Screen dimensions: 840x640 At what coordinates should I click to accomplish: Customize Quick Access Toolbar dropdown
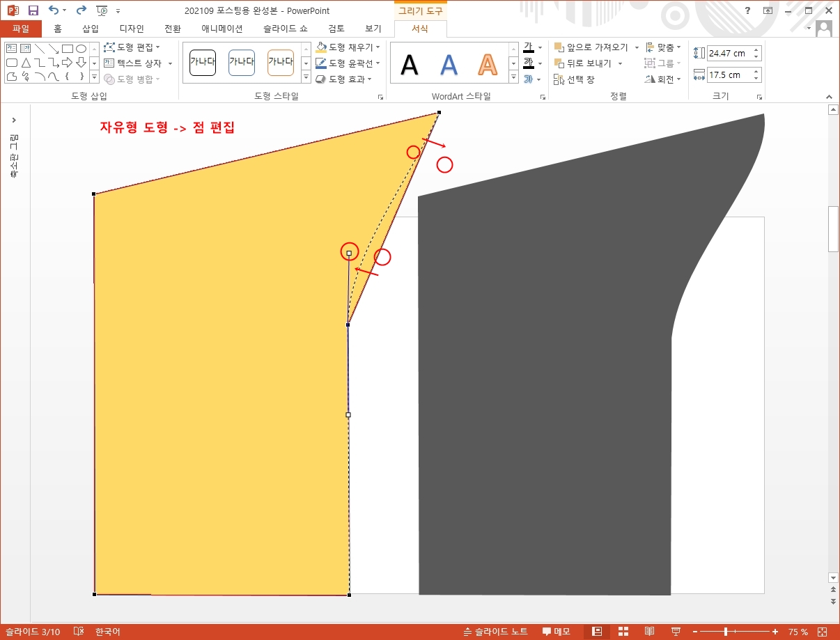(x=118, y=11)
